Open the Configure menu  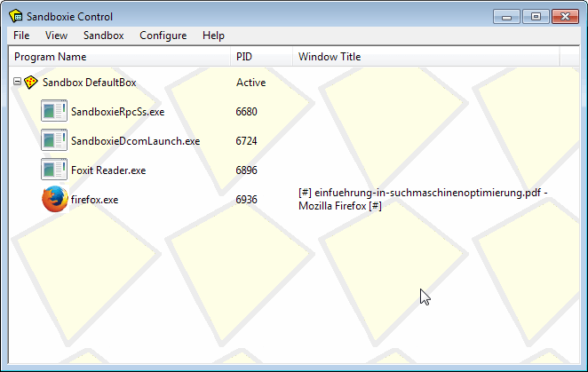click(x=163, y=36)
